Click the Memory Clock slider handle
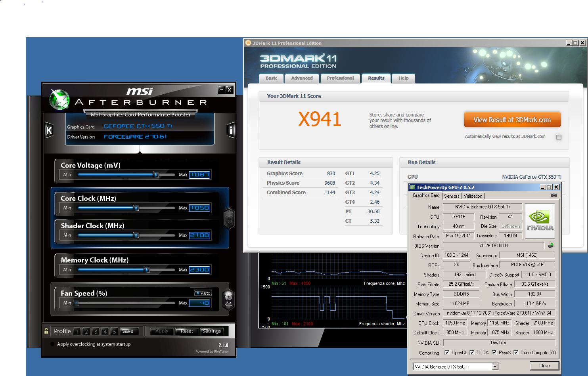Screen dimensions: 588x376 pos(147,270)
